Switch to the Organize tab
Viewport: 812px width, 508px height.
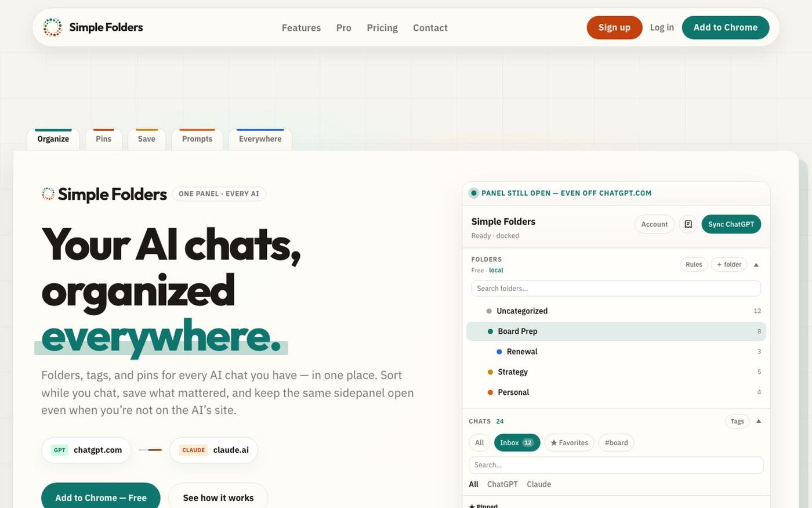[53, 139]
